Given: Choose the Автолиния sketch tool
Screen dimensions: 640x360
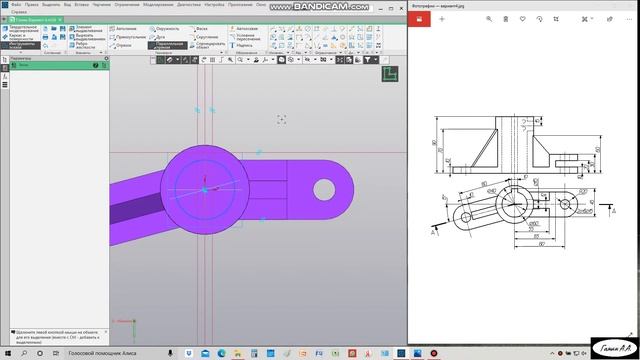Looking at the screenshot, I should coord(123,29).
